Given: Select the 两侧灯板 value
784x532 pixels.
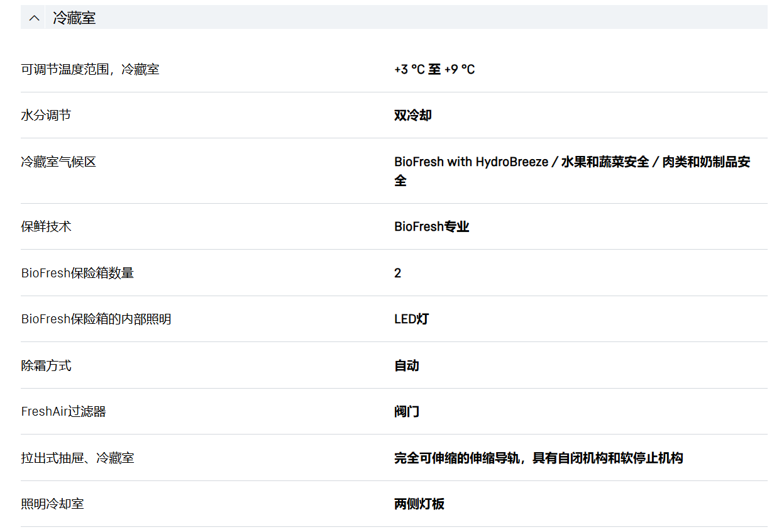Looking at the screenshot, I should tap(419, 504).
